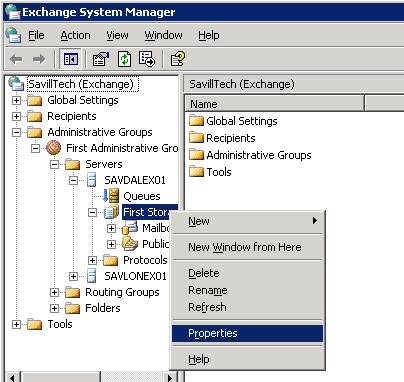This screenshot has width=404, height=382.
Task: Click the SAVLONEX01 server icon
Action: (x=91, y=276)
